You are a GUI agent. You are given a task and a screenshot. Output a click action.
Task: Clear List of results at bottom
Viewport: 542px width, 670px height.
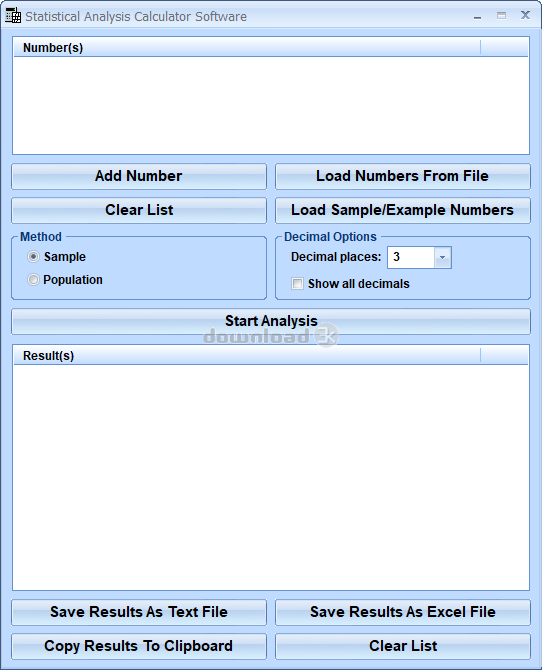pos(403,646)
